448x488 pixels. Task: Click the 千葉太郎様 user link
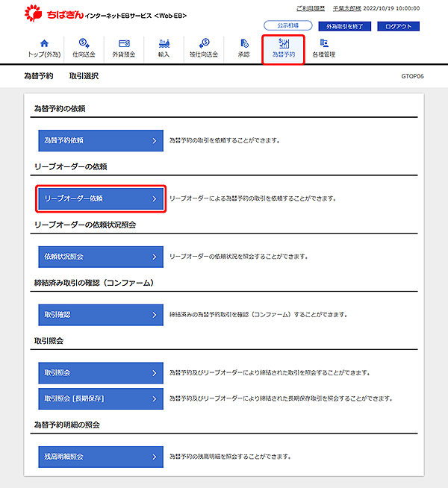tap(346, 8)
